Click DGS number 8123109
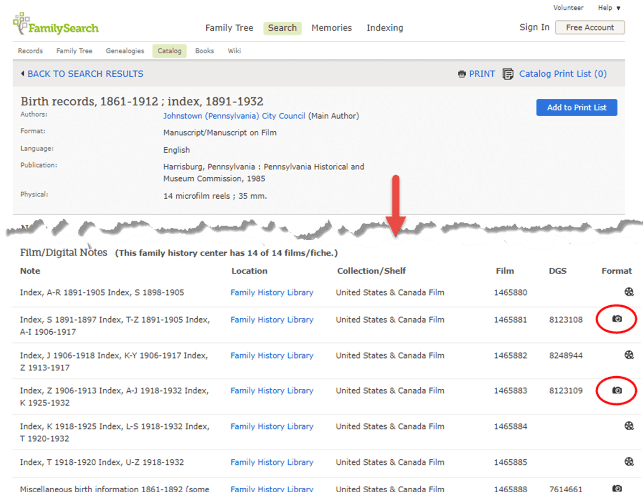 pos(565,391)
